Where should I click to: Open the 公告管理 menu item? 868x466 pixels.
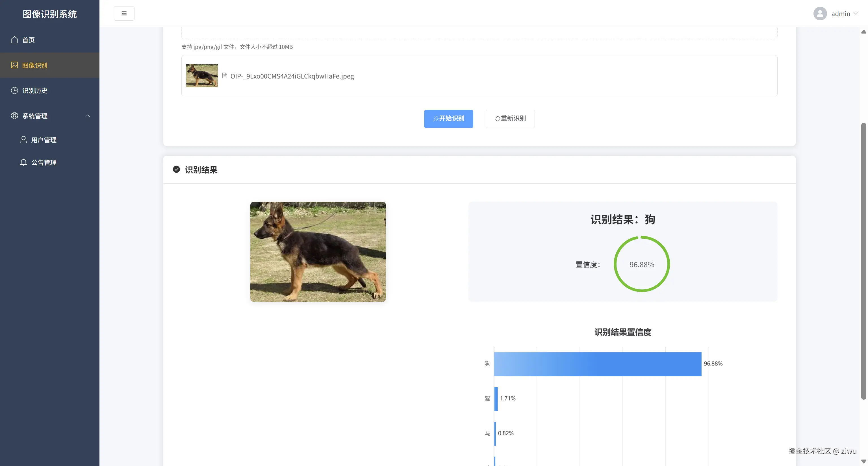pos(44,162)
